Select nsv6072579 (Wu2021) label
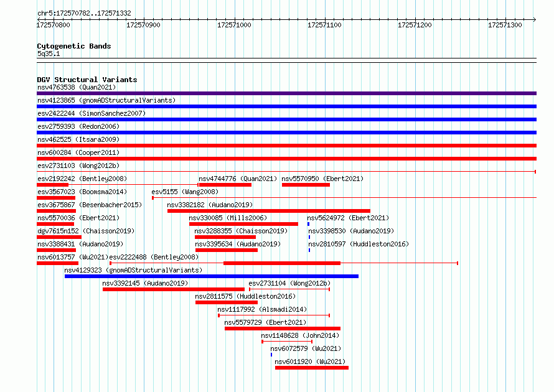 [x=306, y=348]
